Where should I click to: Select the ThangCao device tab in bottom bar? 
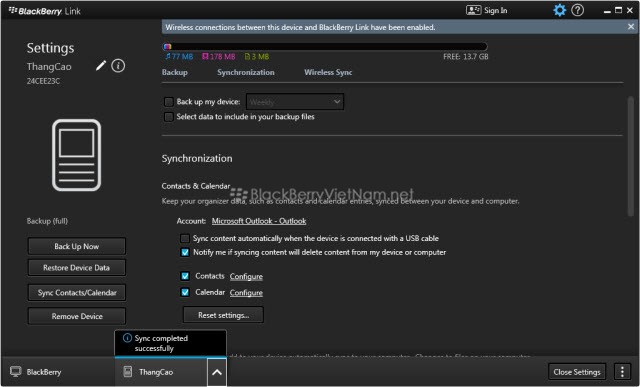(x=161, y=372)
